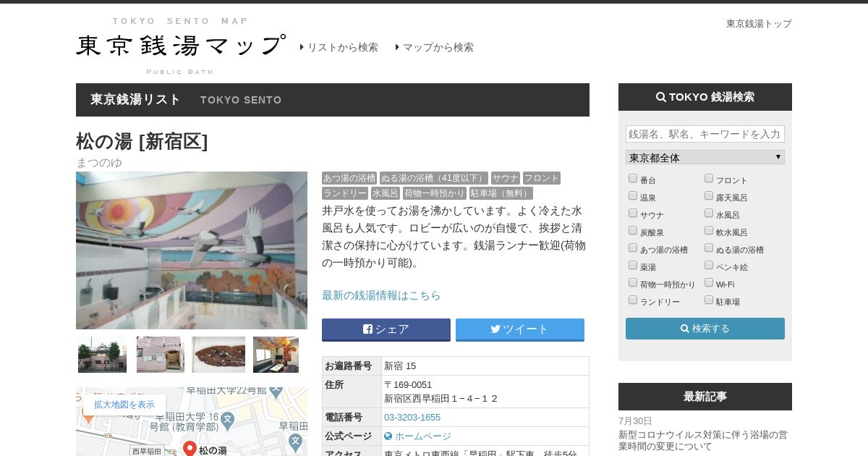This screenshot has height=456, width=868.
Task: Click the 検索する search button
Action: [705, 329]
